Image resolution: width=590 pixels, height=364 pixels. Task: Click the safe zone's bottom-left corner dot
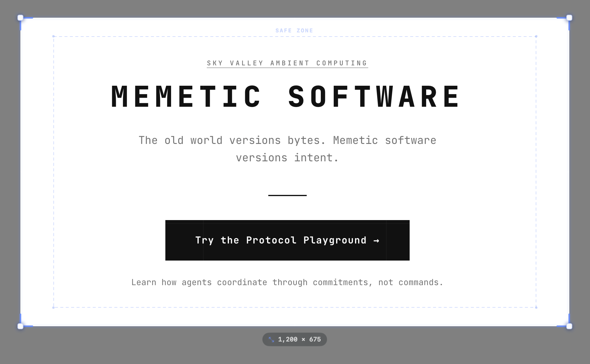pyautogui.click(x=53, y=307)
